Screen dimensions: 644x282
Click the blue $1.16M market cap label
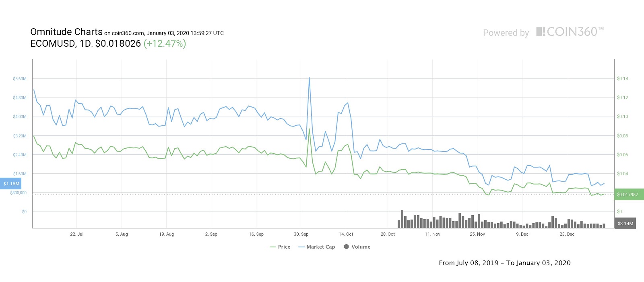pos(11,184)
